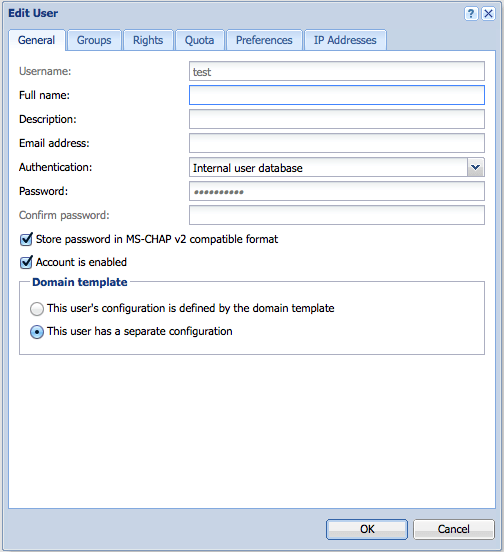Select the Internal user database combo box
This screenshot has height=552, width=504.
tap(336, 167)
